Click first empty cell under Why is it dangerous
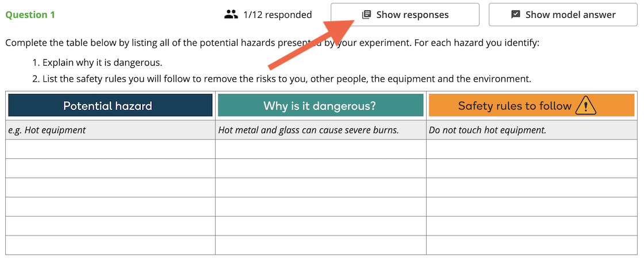This screenshot has height=262, width=644. pyautogui.click(x=320, y=149)
